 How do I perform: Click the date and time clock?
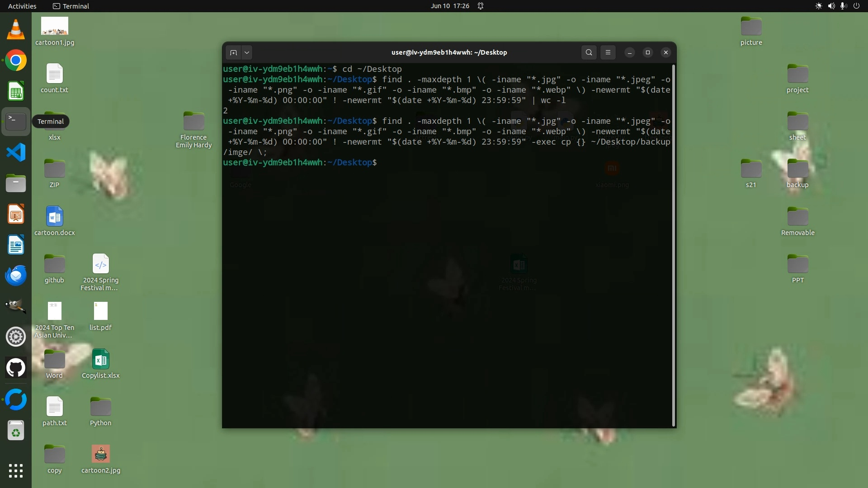[450, 6]
